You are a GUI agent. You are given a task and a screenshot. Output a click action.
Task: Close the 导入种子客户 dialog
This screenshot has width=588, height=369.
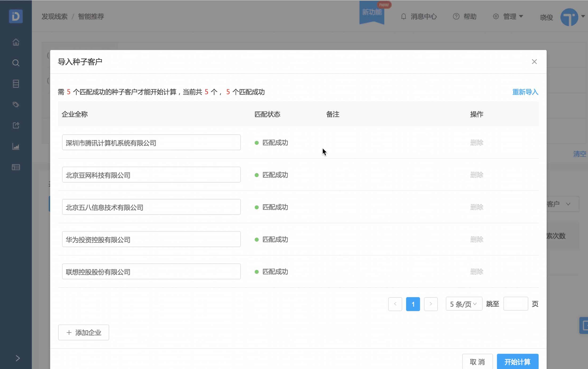point(534,62)
